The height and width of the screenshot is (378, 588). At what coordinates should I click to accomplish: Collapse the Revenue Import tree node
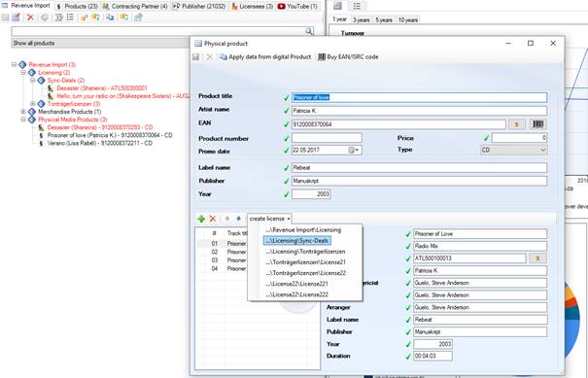click(x=14, y=64)
